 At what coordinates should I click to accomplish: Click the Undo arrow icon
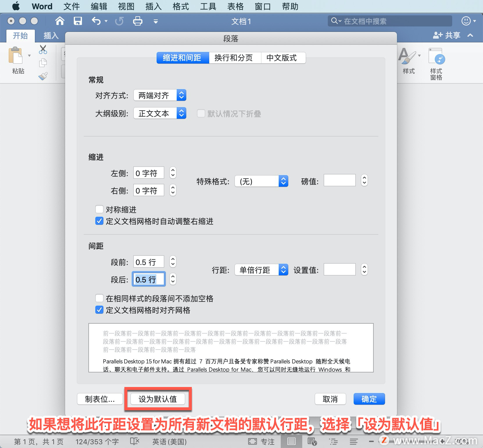coord(96,21)
